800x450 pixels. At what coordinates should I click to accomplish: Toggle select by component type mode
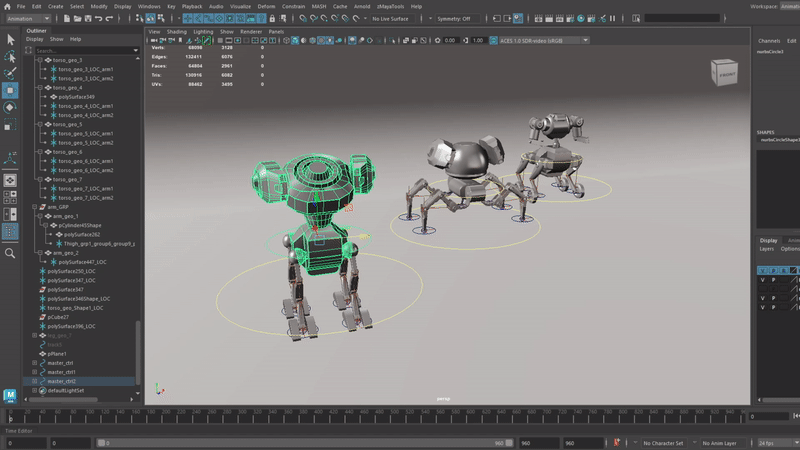click(x=161, y=19)
